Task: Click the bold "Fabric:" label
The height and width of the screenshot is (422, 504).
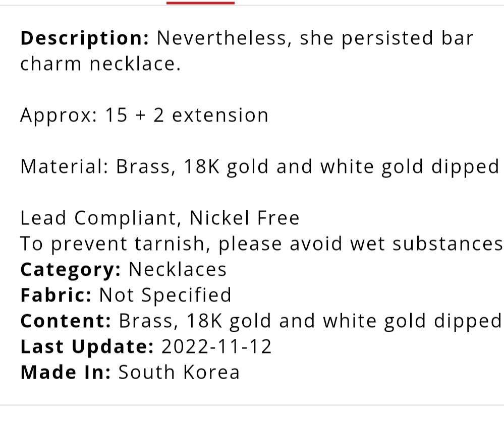Action: click(x=55, y=295)
